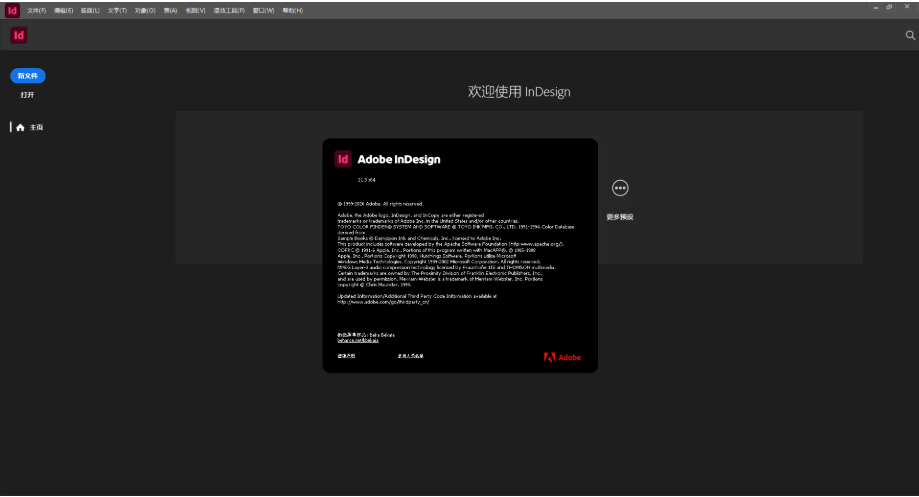Select the 主页 home icon
The image size is (919, 497).
[x=21, y=127]
